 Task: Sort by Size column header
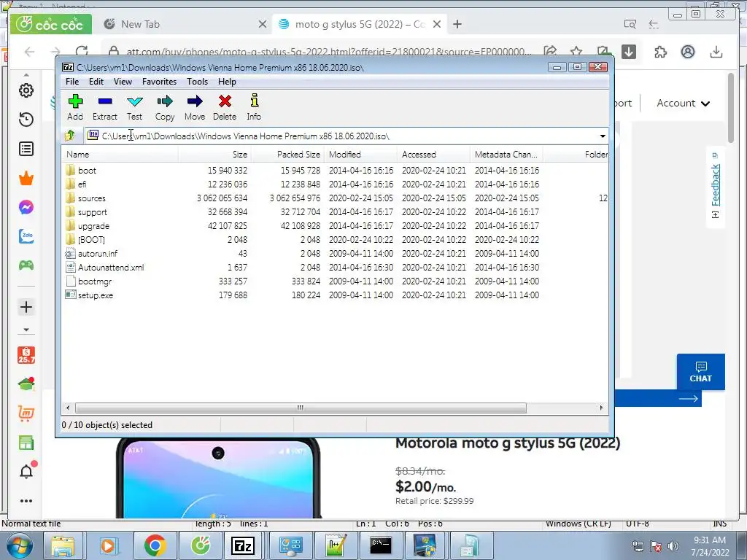click(x=215, y=155)
